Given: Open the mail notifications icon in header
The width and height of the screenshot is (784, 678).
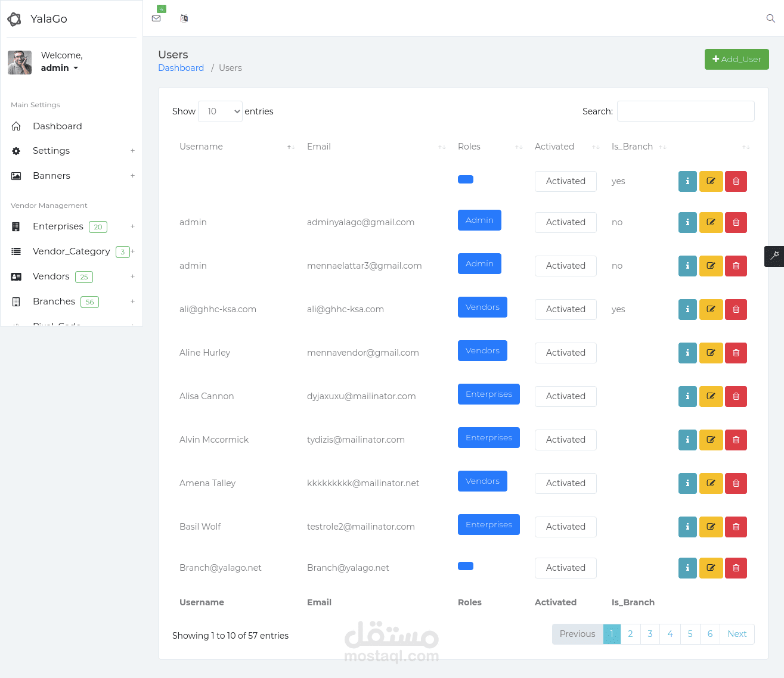Looking at the screenshot, I should point(156,18).
